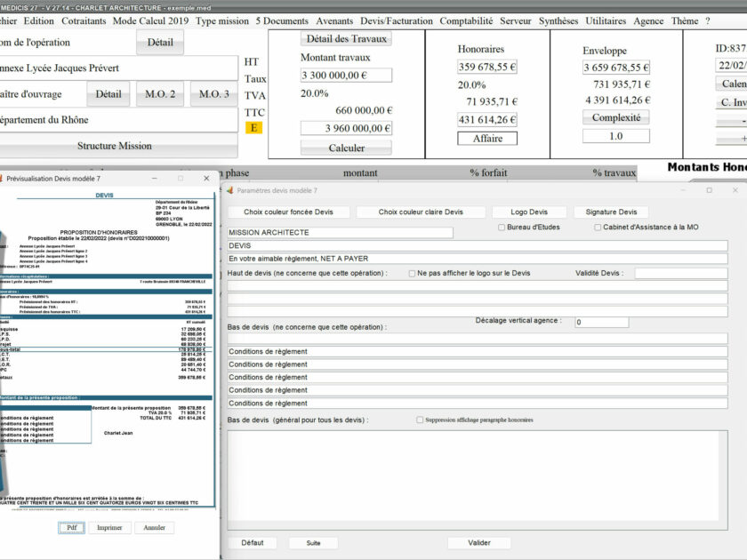Image resolution: width=747 pixels, height=560 pixels.
Task: Toggle Suppression affichage paragraphe honoraires checkbox
Action: 420,420
